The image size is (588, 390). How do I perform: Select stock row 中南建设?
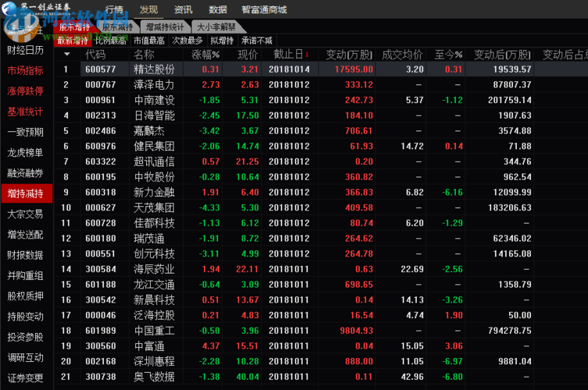pos(321,100)
